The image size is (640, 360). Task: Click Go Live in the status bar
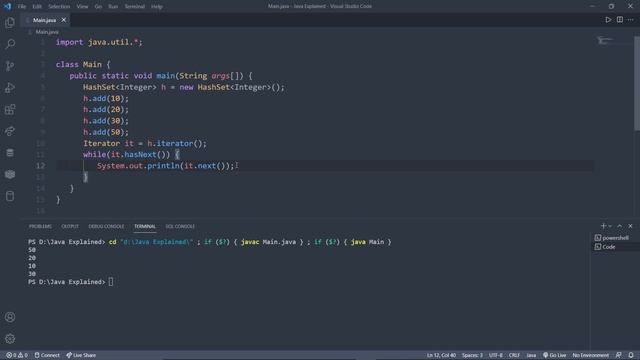pos(554,355)
